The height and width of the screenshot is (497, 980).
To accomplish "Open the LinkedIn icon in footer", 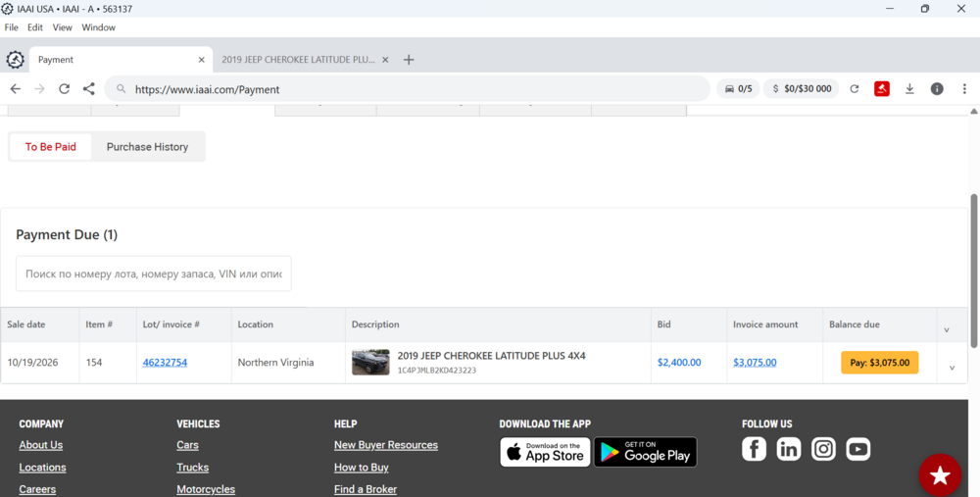I will tap(789, 449).
